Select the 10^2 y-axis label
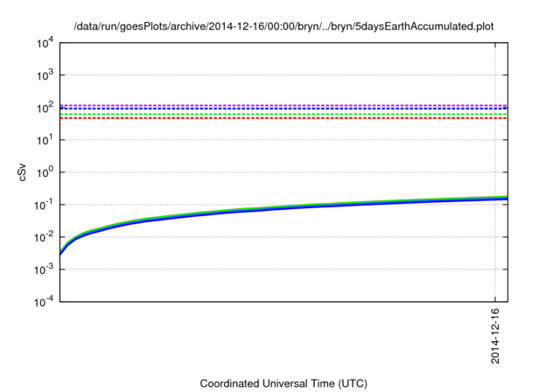This screenshot has height=392, width=560. [45, 108]
